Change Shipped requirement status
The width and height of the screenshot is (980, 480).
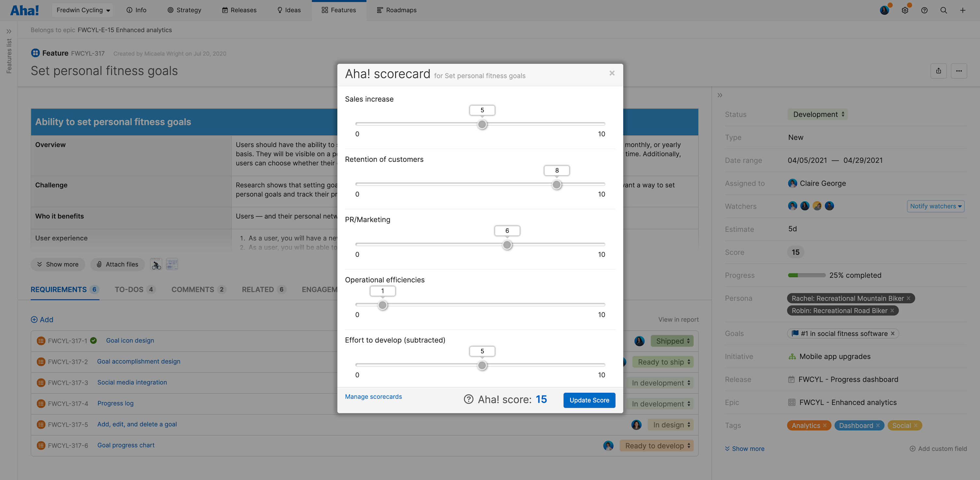click(672, 341)
